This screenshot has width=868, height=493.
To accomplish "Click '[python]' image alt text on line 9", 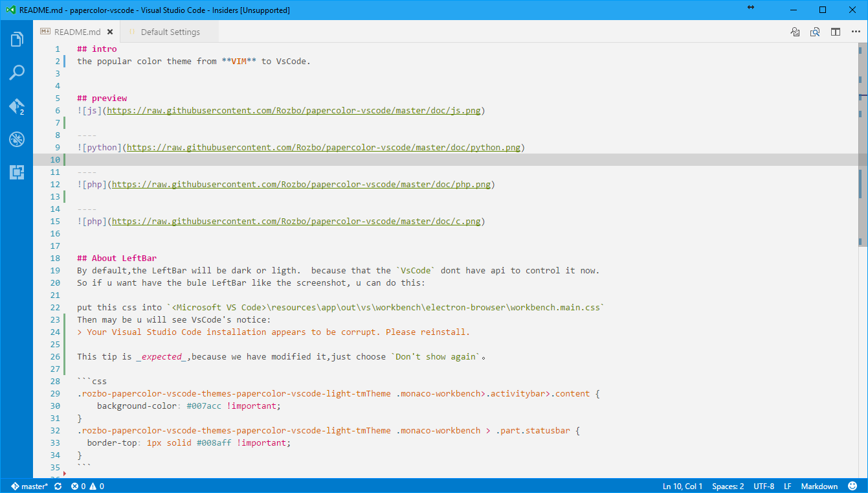I will [102, 148].
